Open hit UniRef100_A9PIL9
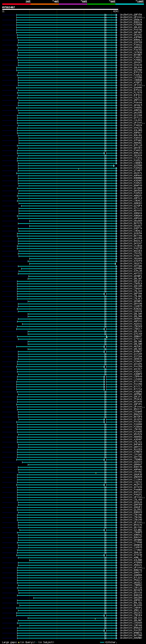The image size is (146, 644). click(x=131, y=198)
